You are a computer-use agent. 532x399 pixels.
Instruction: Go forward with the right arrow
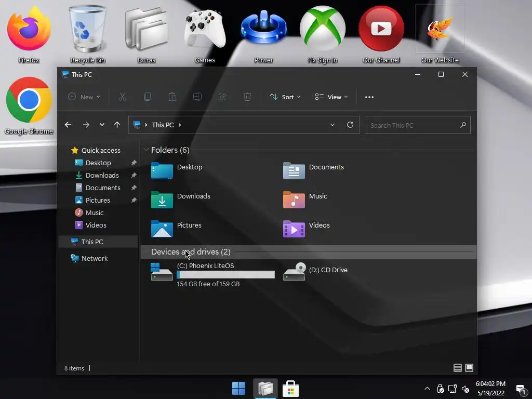86,125
